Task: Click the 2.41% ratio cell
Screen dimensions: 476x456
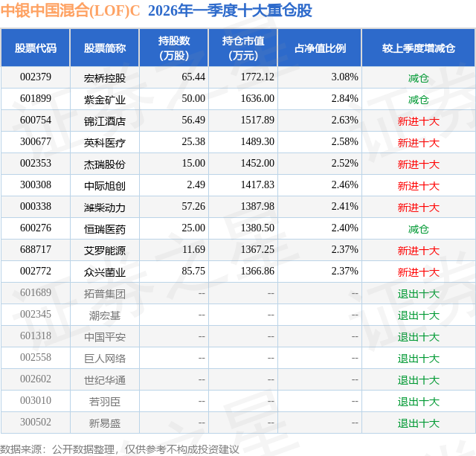Action: point(344,206)
